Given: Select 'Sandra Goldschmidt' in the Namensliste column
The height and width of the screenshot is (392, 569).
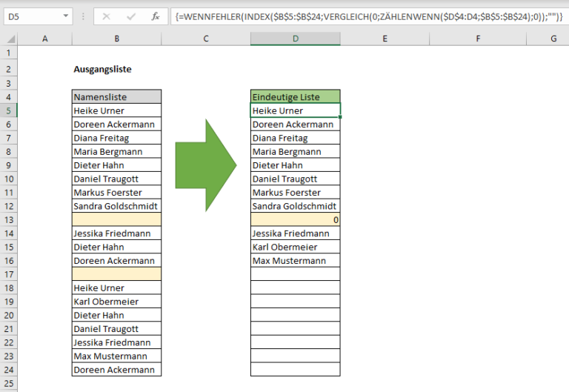Looking at the screenshot, I should [116, 206].
